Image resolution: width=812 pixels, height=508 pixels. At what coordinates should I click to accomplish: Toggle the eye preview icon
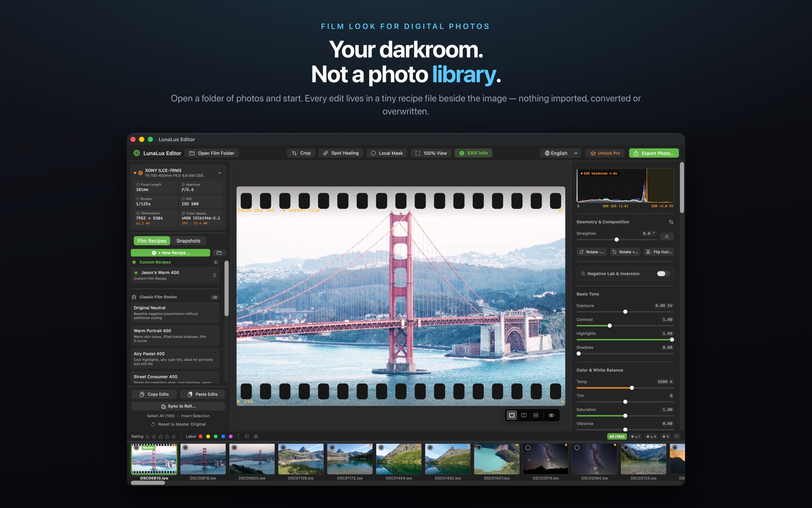(551, 416)
